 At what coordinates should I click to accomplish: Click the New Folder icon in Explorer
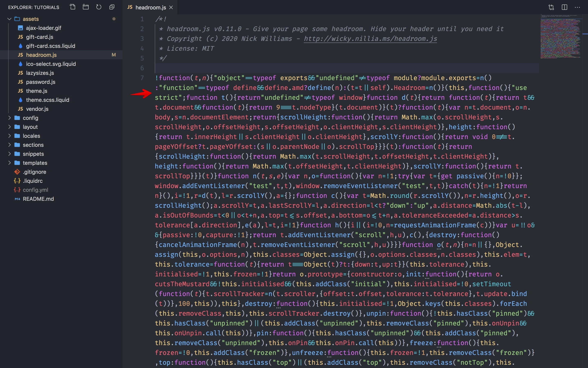(x=86, y=7)
